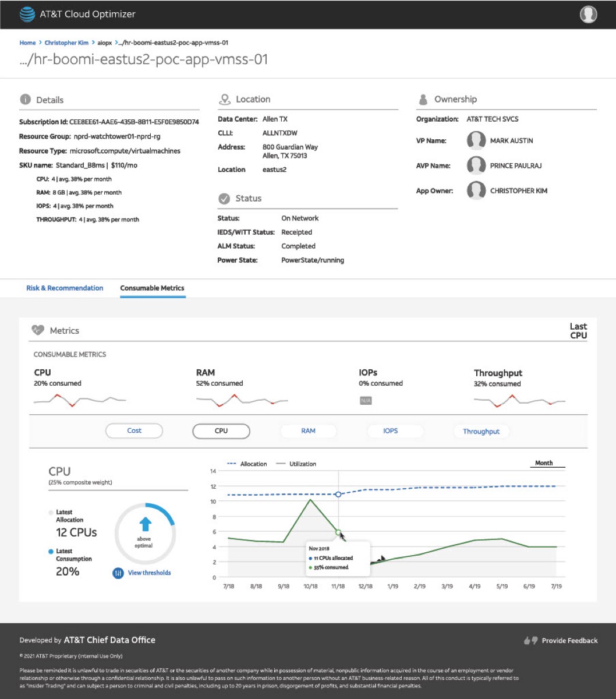Select the RAM metric pill
616x699 pixels.
(x=309, y=431)
